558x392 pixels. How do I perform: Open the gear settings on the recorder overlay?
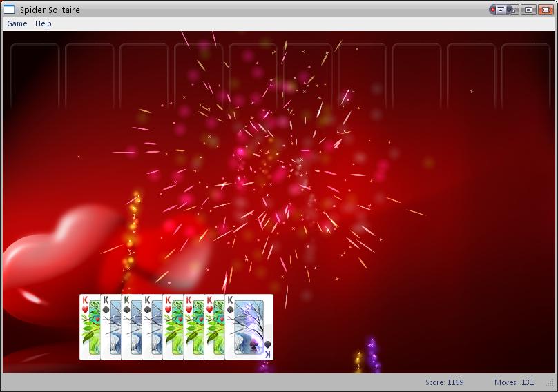click(x=510, y=10)
